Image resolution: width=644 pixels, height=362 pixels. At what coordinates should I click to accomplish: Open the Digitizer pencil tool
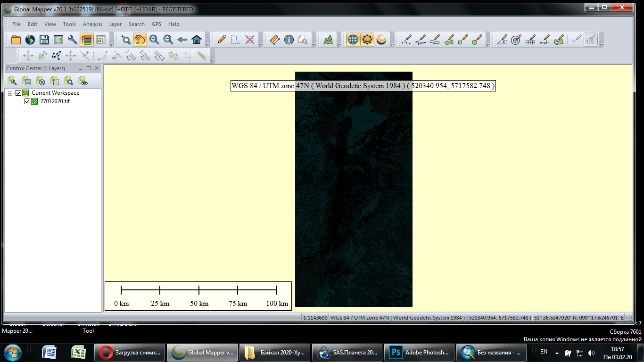coord(222,40)
